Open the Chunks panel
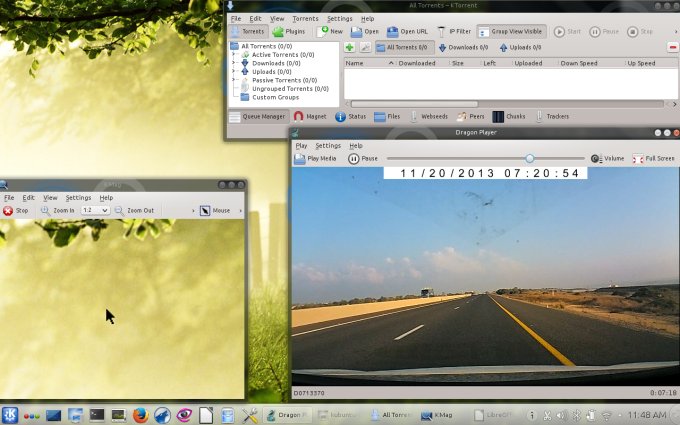This screenshot has height=425, width=680. [509, 117]
